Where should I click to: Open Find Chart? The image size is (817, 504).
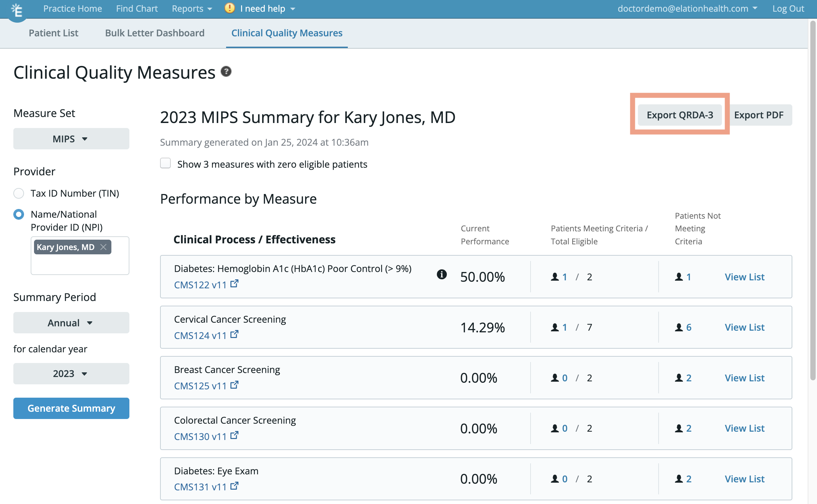tap(137, 8)
